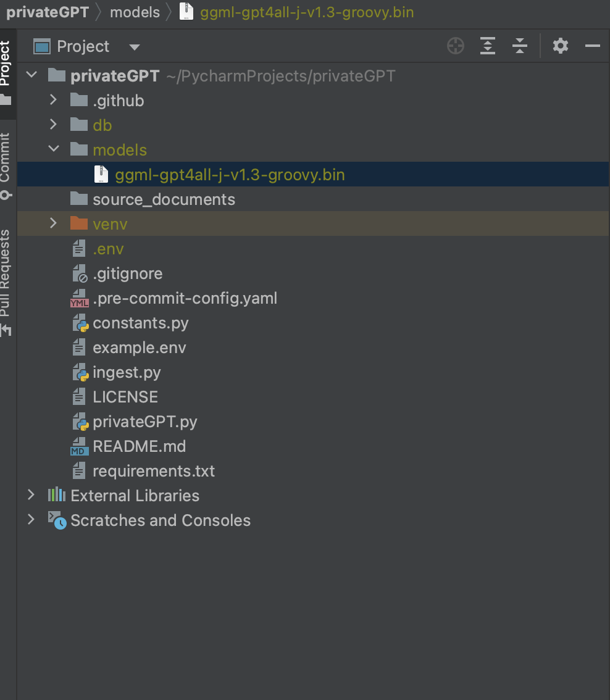Open the Project view dropdown arrow
This screenshot has width=610, height=700.
coord(134,47)
